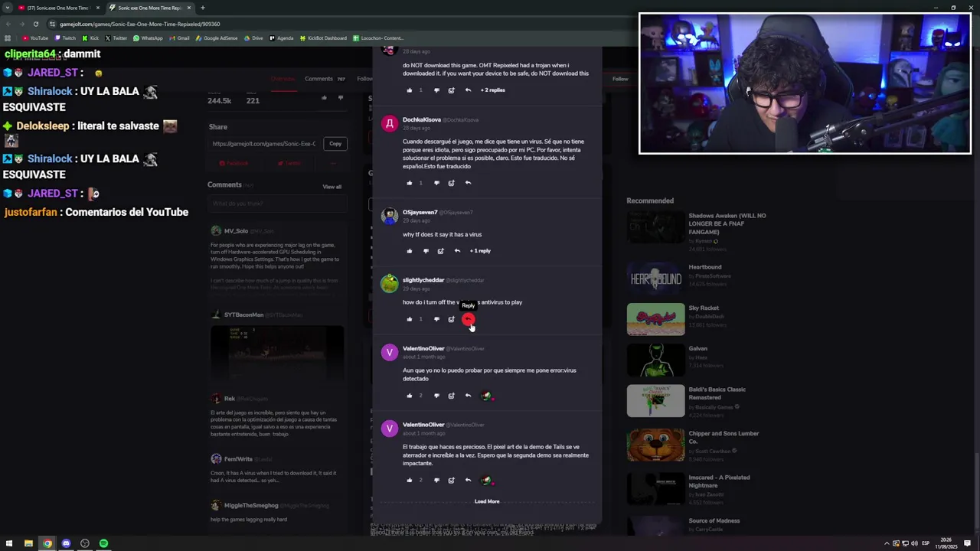Select the Game Jolt 'Sonic exe One More Time Repixeled' tab
The width and height of the screenshot is (980, 551).
click(x=149, y=8)
